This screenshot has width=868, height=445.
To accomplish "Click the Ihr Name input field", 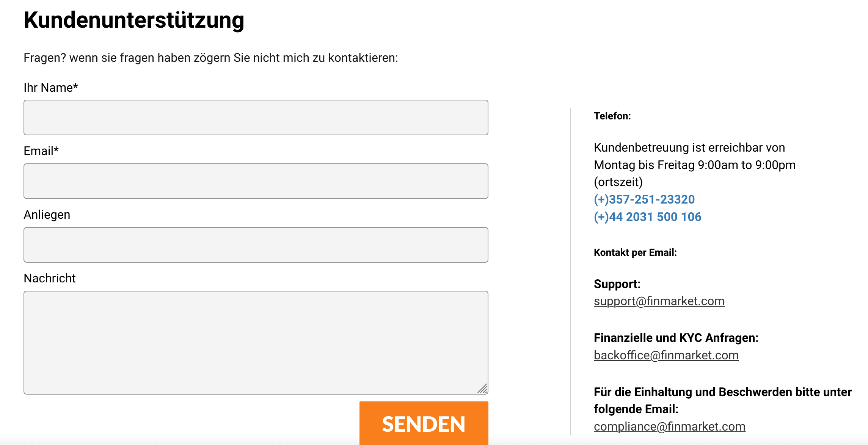I will click(x=256, y=118).
